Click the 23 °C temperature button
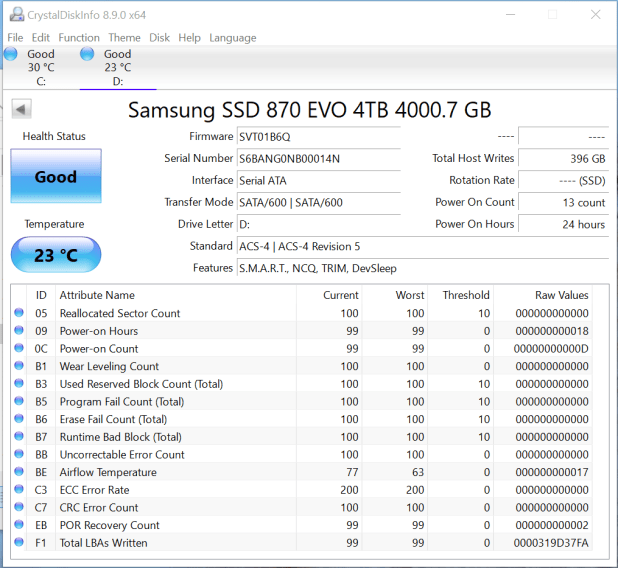Image resolution: width=618 pixels, height=568 pixels. coord(56,255)
